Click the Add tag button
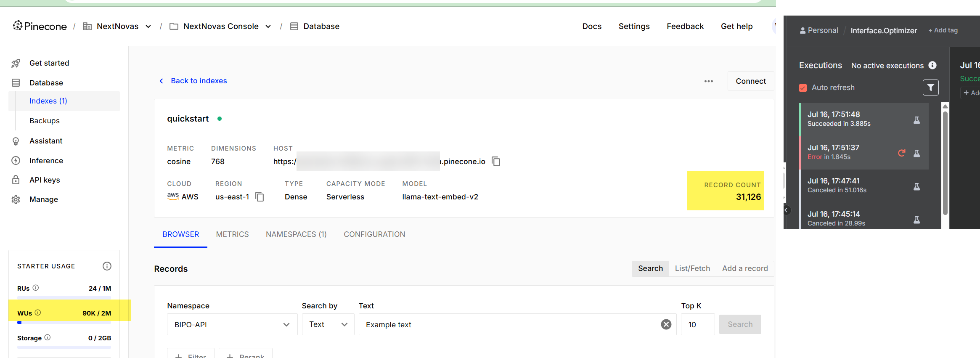 click(943, 30)
